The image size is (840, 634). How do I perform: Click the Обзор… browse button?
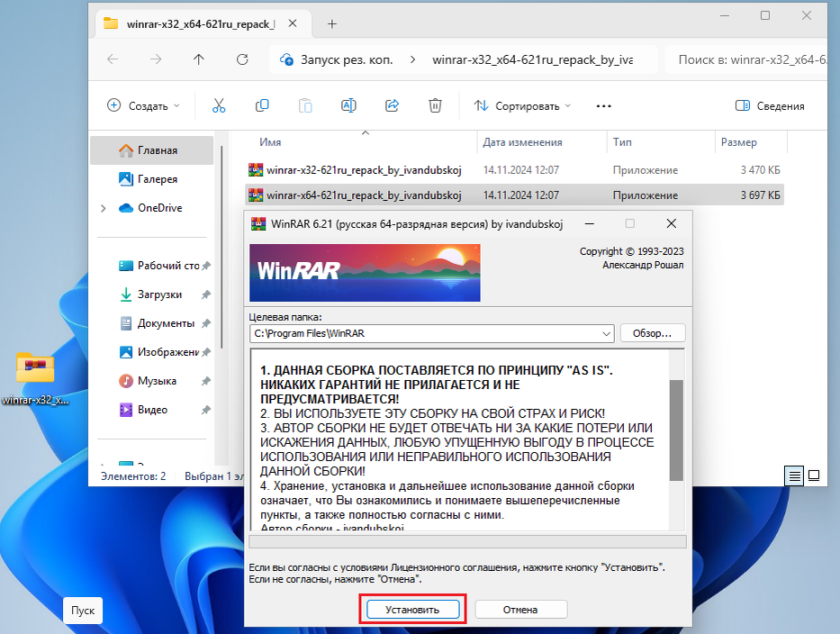pos(652,333)
